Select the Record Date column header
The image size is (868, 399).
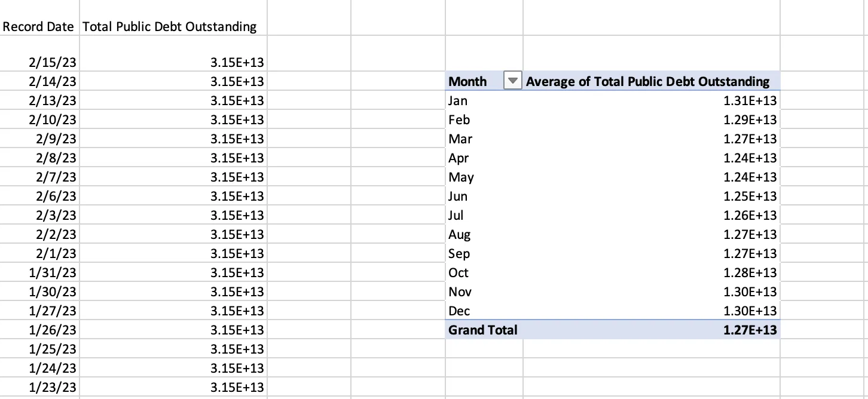[38, 26]
